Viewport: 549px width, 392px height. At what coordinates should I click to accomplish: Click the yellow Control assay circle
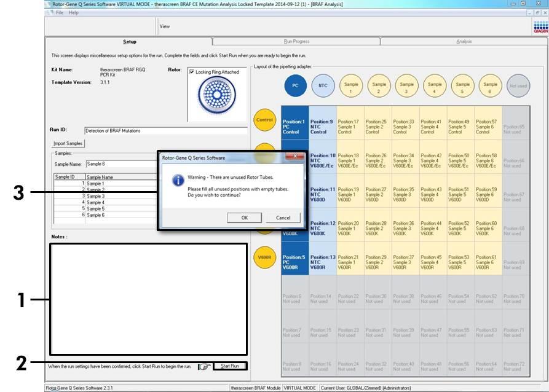[264, 120]
